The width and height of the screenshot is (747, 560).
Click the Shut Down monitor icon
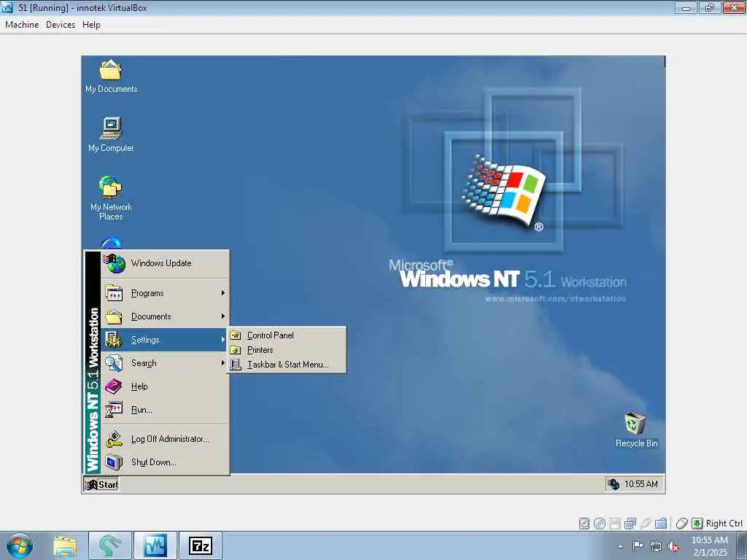114,462
